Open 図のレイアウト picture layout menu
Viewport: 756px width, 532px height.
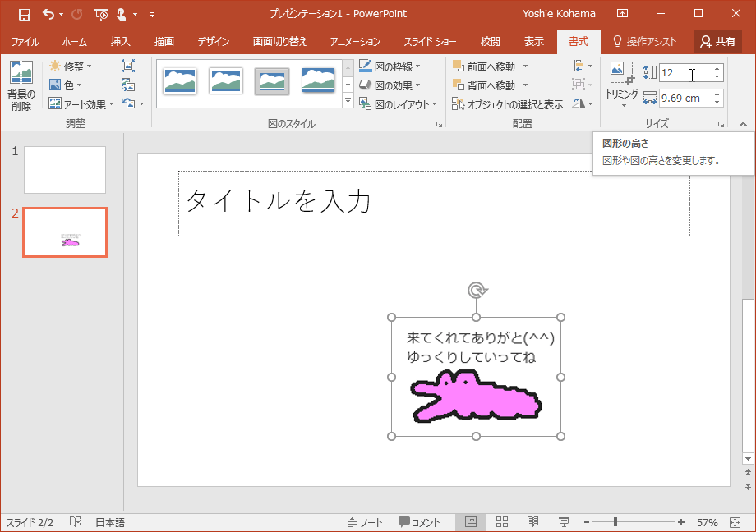[399, 104]
